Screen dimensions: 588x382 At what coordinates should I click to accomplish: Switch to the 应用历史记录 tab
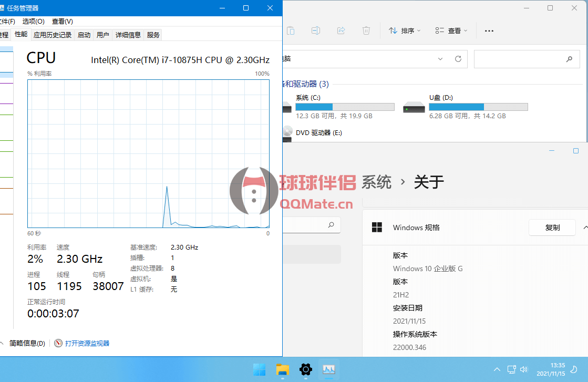53,35
